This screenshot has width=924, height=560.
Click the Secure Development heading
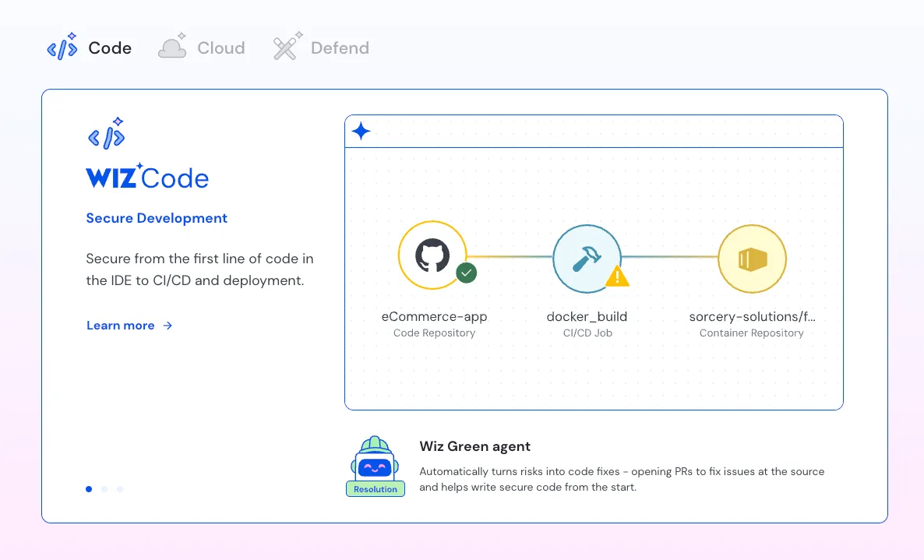tap(157, 218)
